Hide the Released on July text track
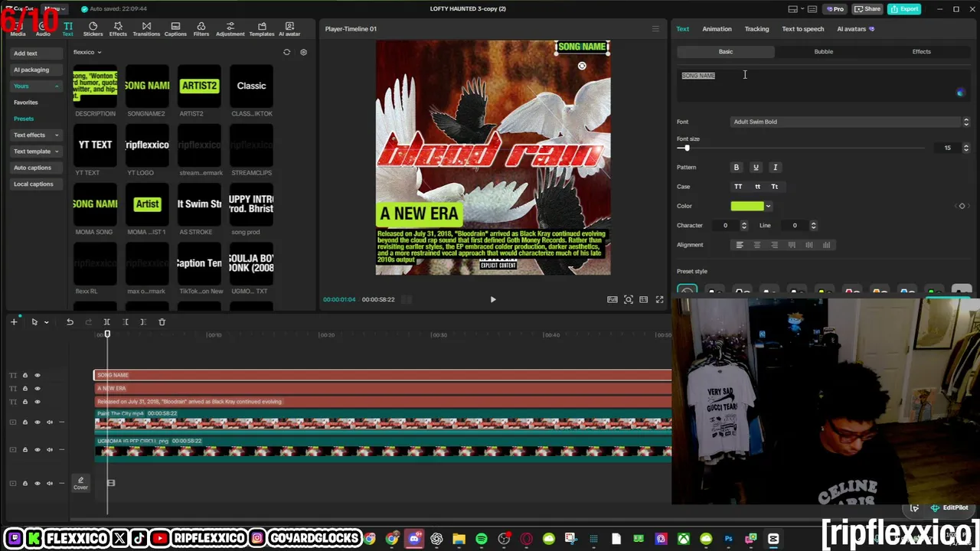Viewport: 980px width, 551px height. (x=37, y=402)
